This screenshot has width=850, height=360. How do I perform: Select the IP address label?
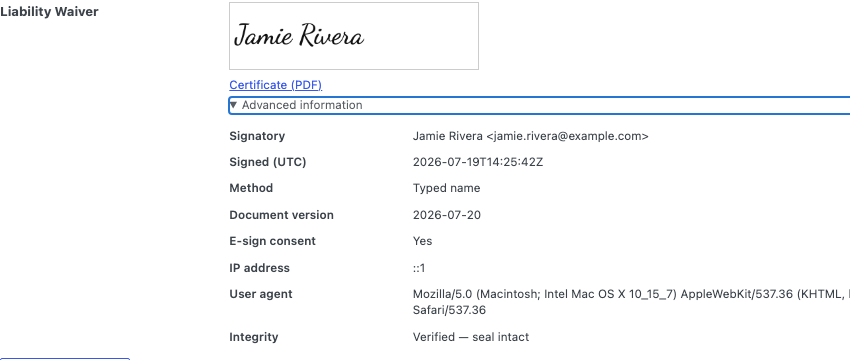[x=259, y=268]
